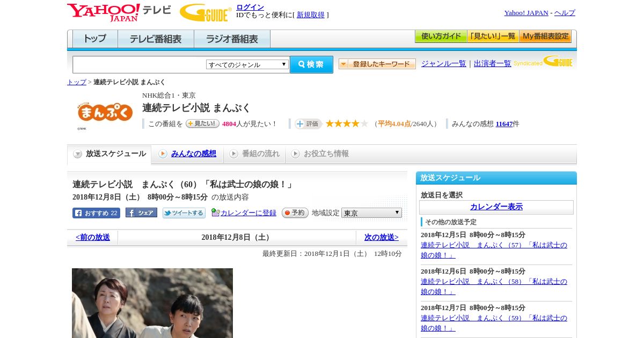The width and height of the screenshot is (644, 338).
Task: Click the Yahoo! Japan TV logo
Action: pyautogui.click(x=119, y=12)
